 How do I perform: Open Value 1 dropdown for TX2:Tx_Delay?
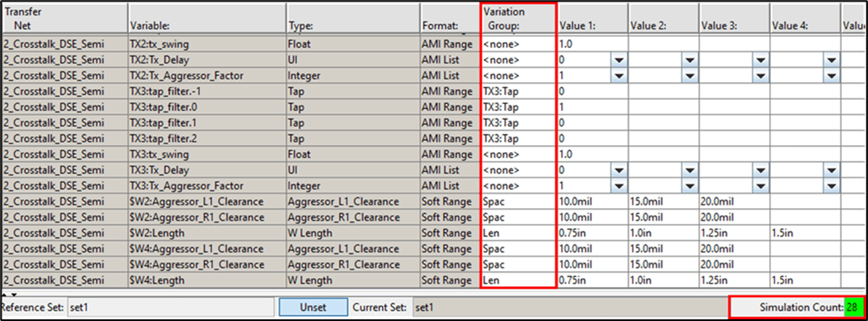(618, 60)
